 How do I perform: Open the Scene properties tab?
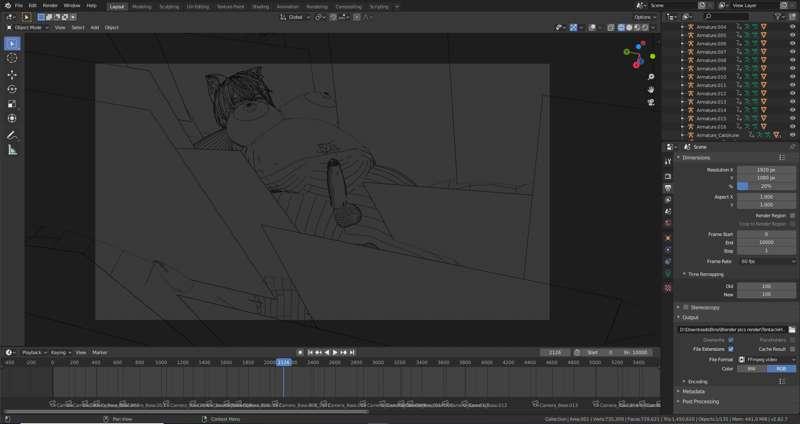668,212
